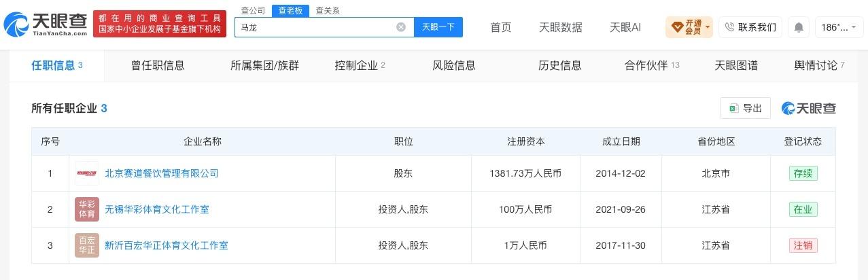Click the 1万人民币 capital cell
The width and height of the screenshot is (868, 280).
[525, 245]
